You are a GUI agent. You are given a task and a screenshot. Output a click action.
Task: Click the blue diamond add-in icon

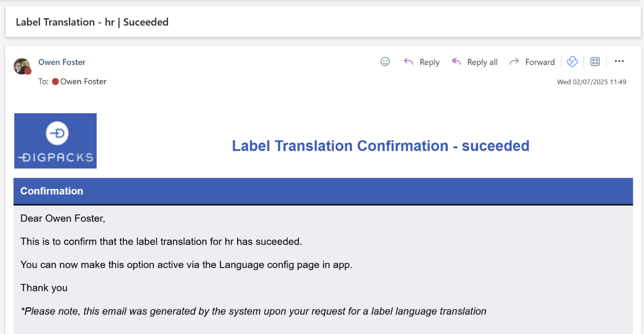pos(572,62)
